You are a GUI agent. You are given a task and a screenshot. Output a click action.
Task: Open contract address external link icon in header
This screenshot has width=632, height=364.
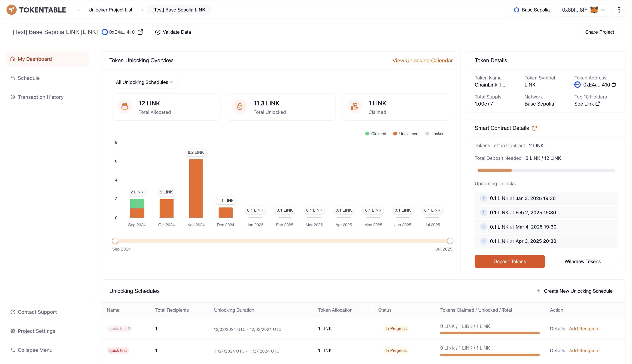(x=140, y=32)
